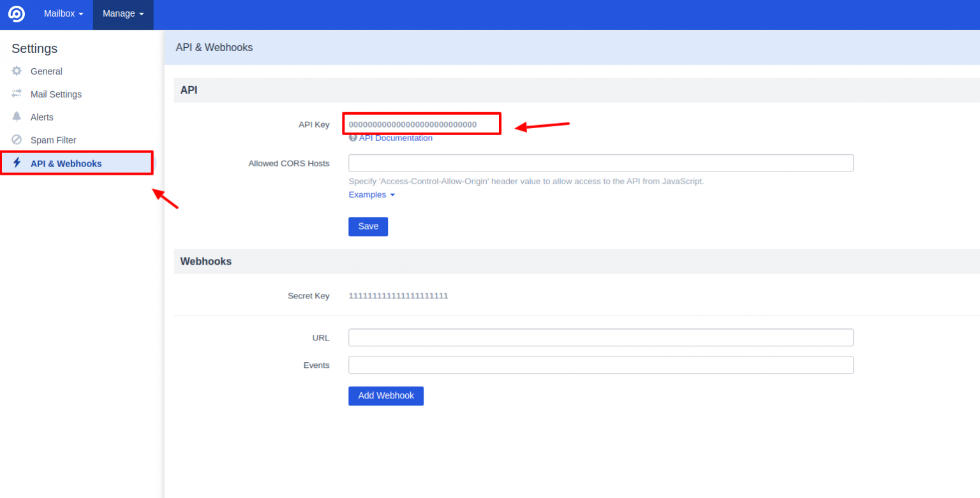The image size is (980, 498).
Task: Click the API Key field
Action: point(421,123)
